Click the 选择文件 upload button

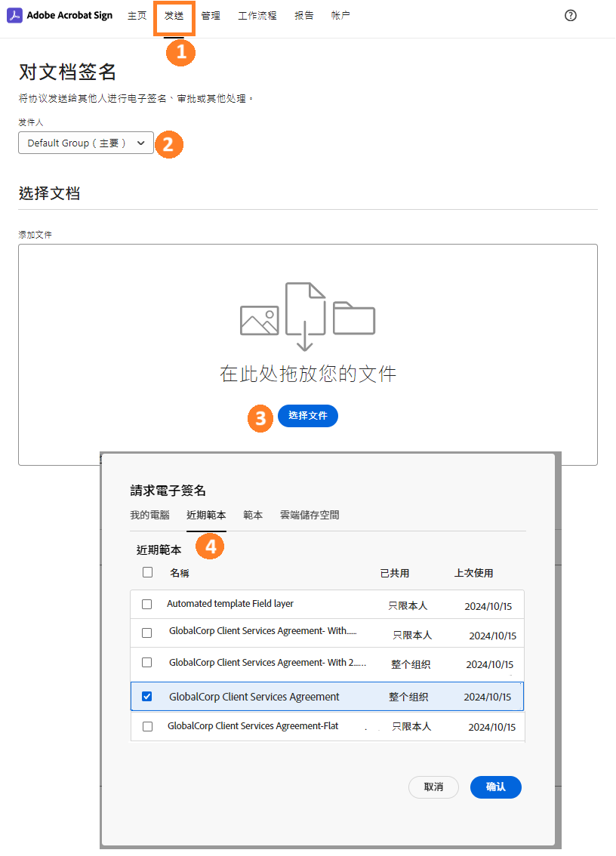(x=307, y=415)
